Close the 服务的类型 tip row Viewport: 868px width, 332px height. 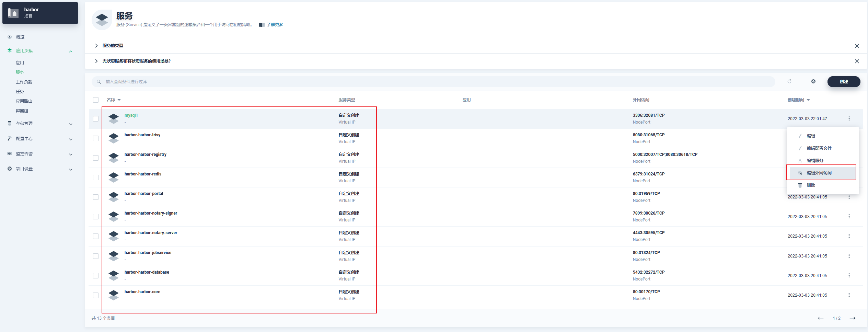point(857,46)
